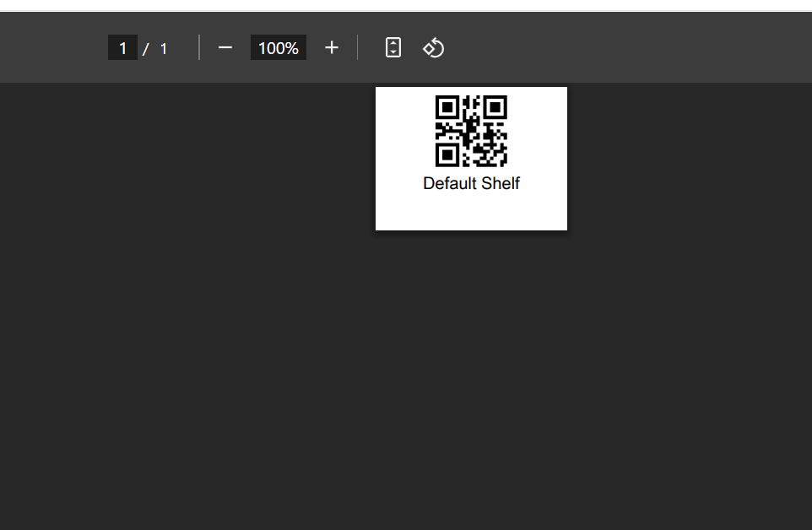Viewport: 812px width, 530px height.
Task: Click the Default Shelf label text
Action: point(471,183)
